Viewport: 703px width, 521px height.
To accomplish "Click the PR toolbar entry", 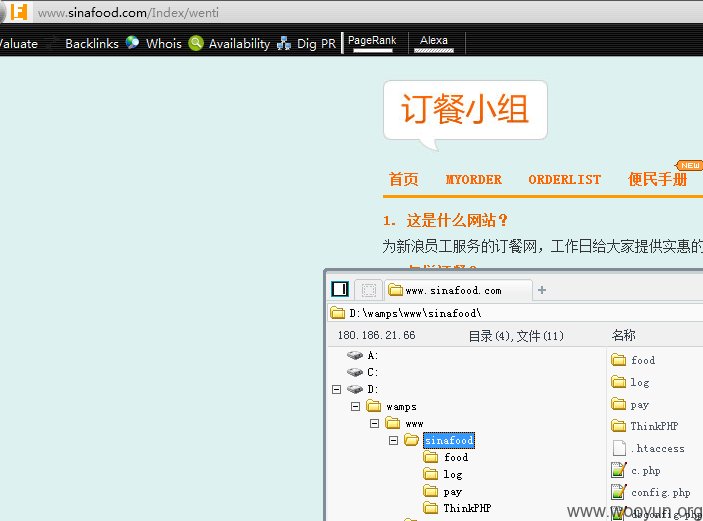I will click(x=328, y=43).
